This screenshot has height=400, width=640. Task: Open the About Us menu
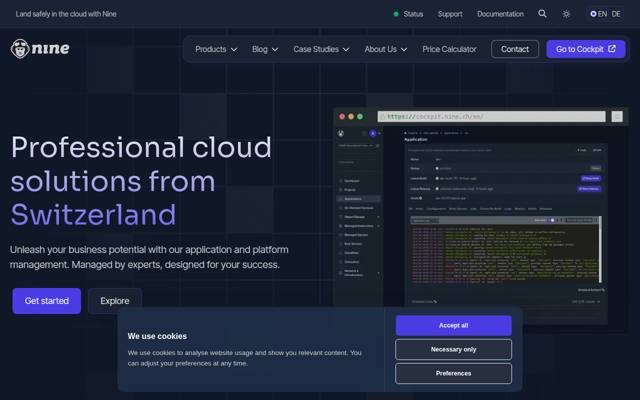(386, 49)
